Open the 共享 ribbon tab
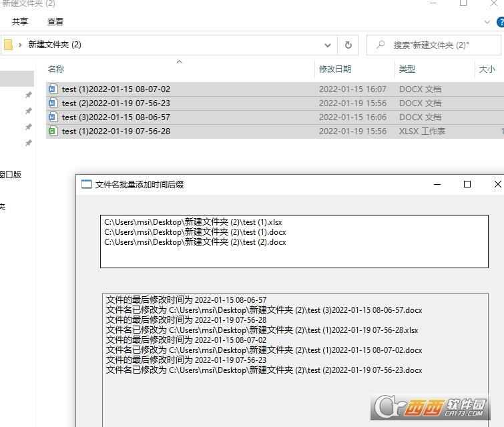 (20, 22)
